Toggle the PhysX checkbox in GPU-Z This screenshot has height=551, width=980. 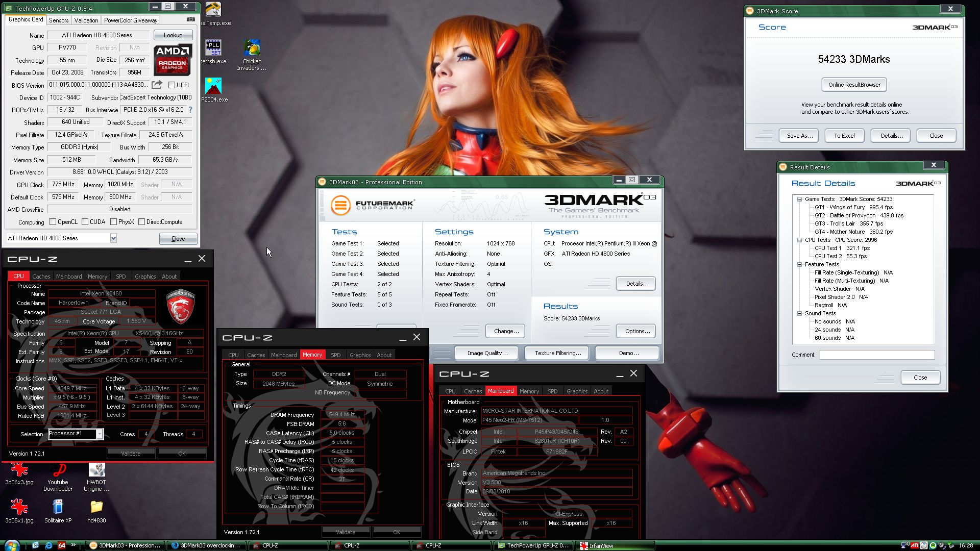pos(113,222)
